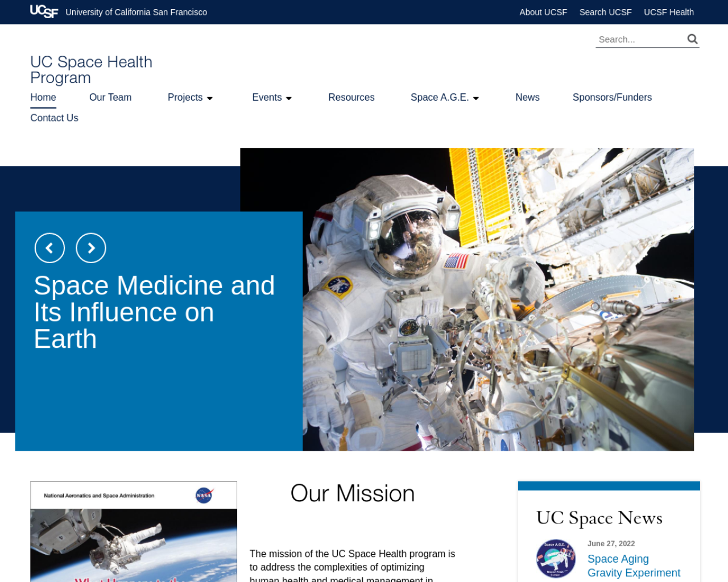Click the astronaut spacewalk hero image
Screen dimensions: 728x582
pyautogui.click(x=498, y=300)
